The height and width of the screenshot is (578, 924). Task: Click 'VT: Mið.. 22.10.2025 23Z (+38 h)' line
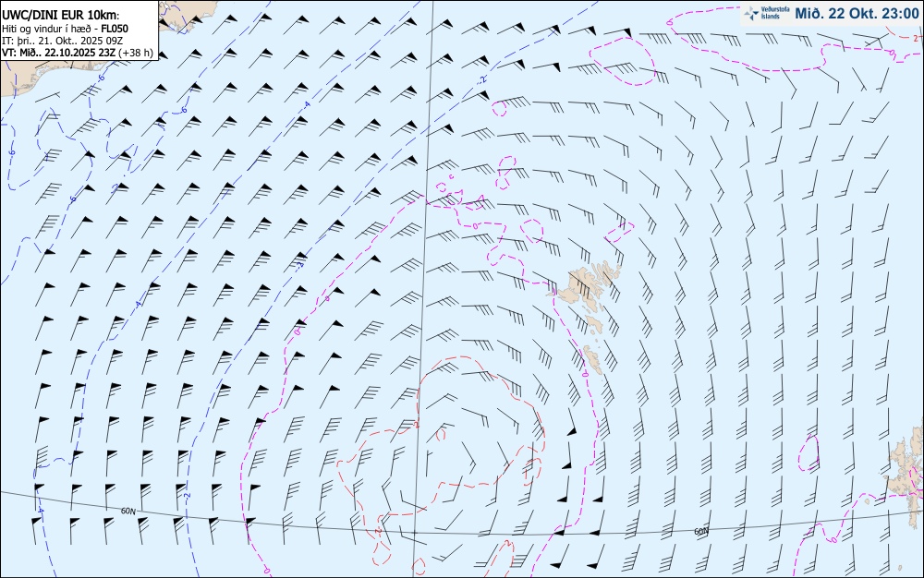pyautogui.click(x=78, y=53)
